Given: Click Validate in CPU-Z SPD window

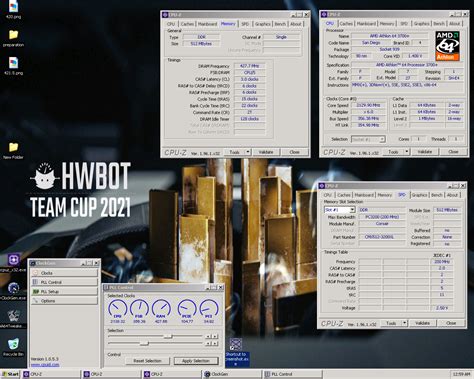Looking at the screenshot, I should pos(422,323).
